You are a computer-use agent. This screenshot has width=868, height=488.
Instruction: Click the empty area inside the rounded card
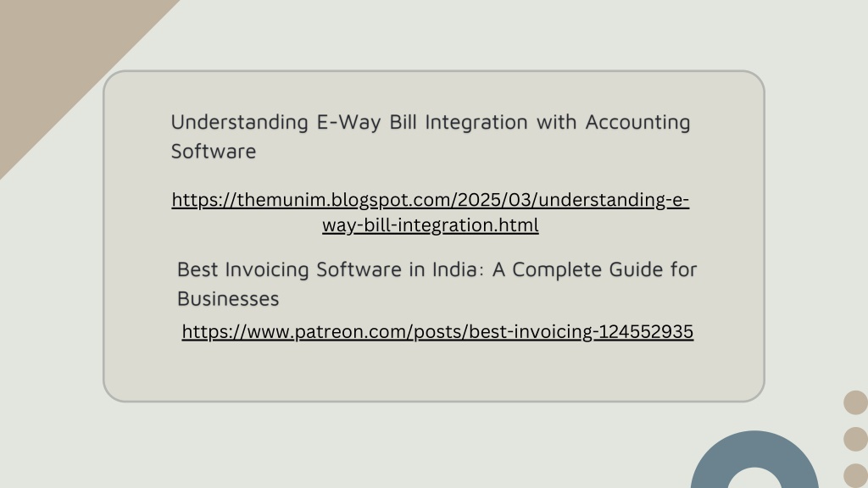433,371
